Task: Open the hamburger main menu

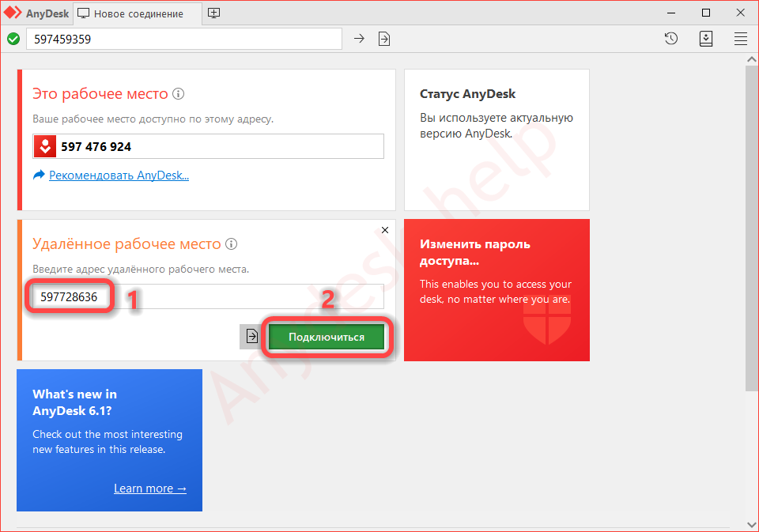Action: click(741, 39)
